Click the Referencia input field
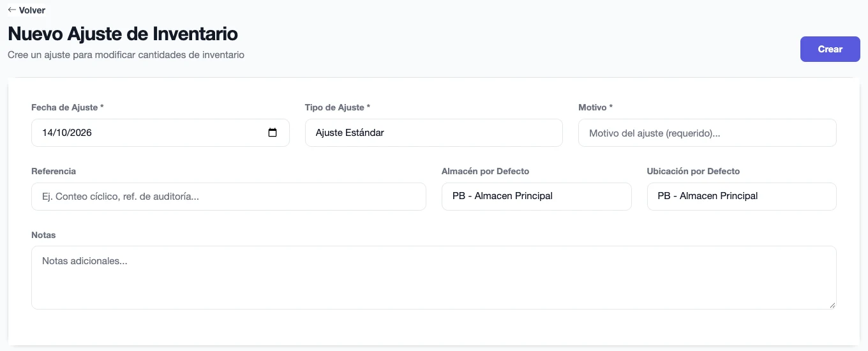Viewport: 868px width, 351px height. click(x=228, y=197)
